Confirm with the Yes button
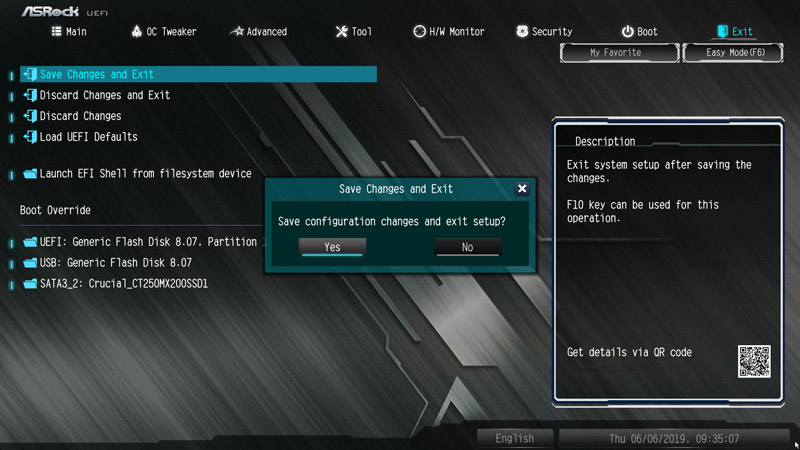 332,247
